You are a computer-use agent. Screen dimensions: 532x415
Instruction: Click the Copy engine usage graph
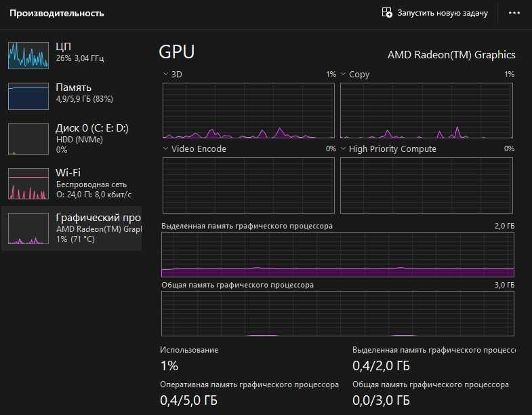(426, 111)
